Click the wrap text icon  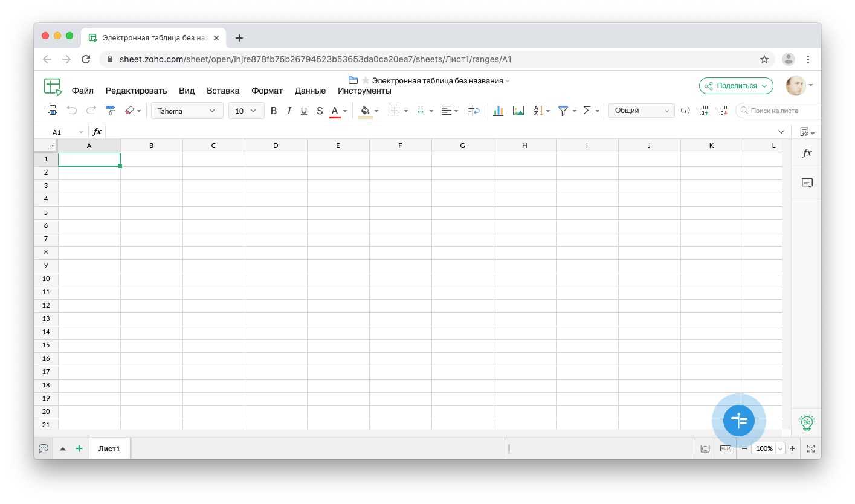[x=474, y=111]
